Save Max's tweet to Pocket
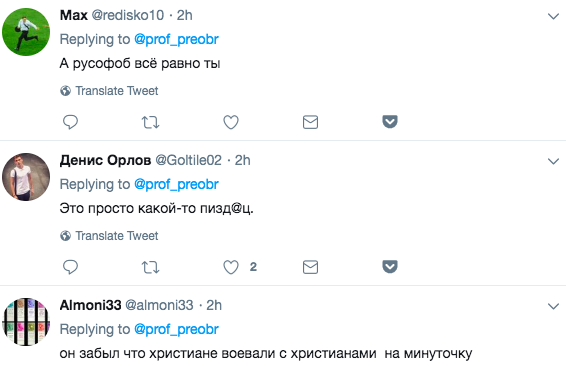Viewport: 566px width, 366px height. [390, 122]
